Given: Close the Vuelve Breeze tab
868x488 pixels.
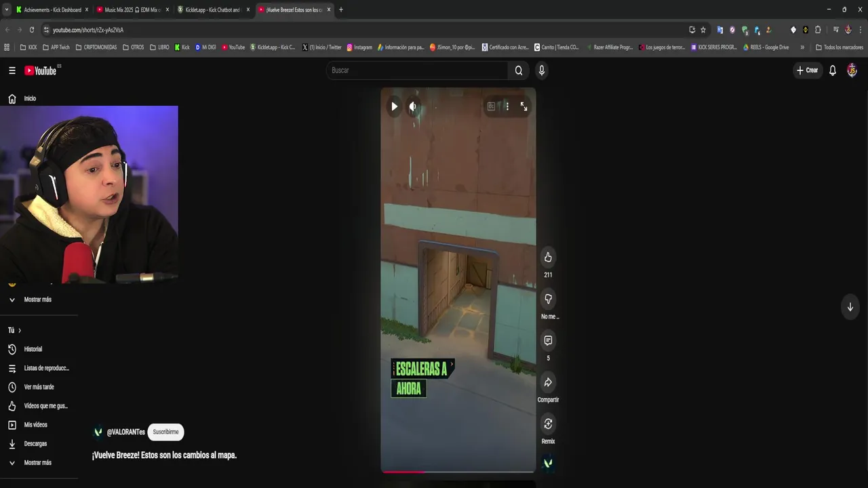Looking at the screenshot, I should tap(329, 9).
